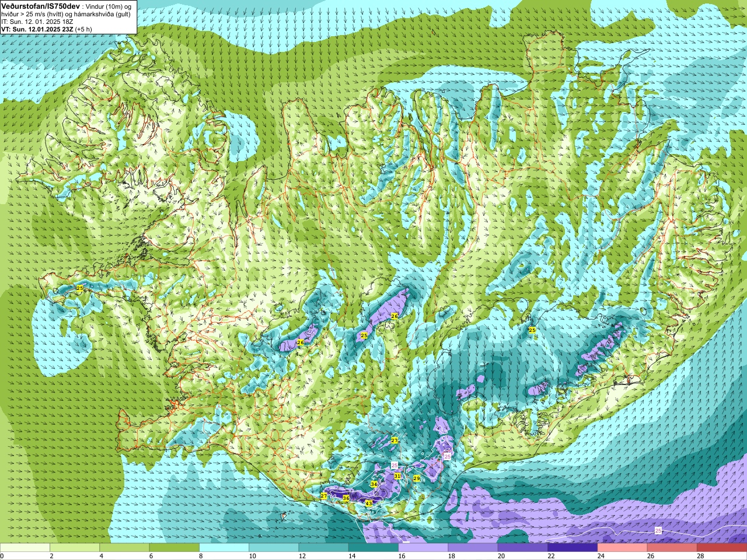
Task: Pick the darker green 6–8 m/s legend swatch
Action: [x=174, y=548]
